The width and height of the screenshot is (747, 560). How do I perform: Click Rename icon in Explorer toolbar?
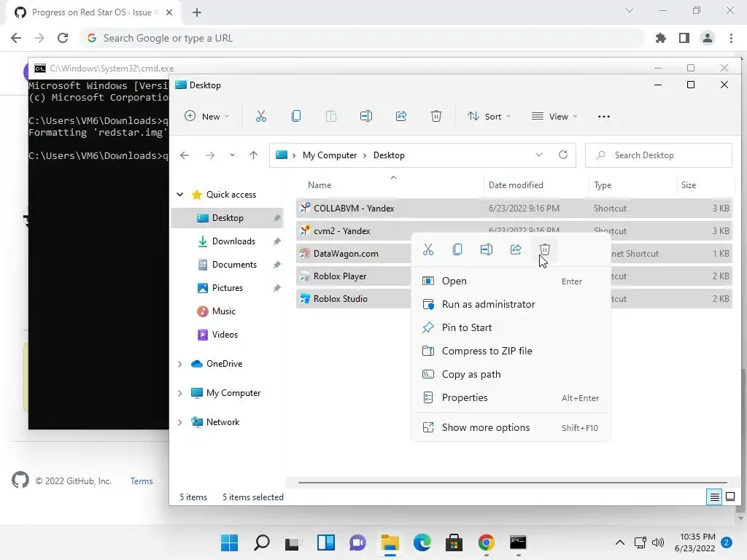pos(366,116)
